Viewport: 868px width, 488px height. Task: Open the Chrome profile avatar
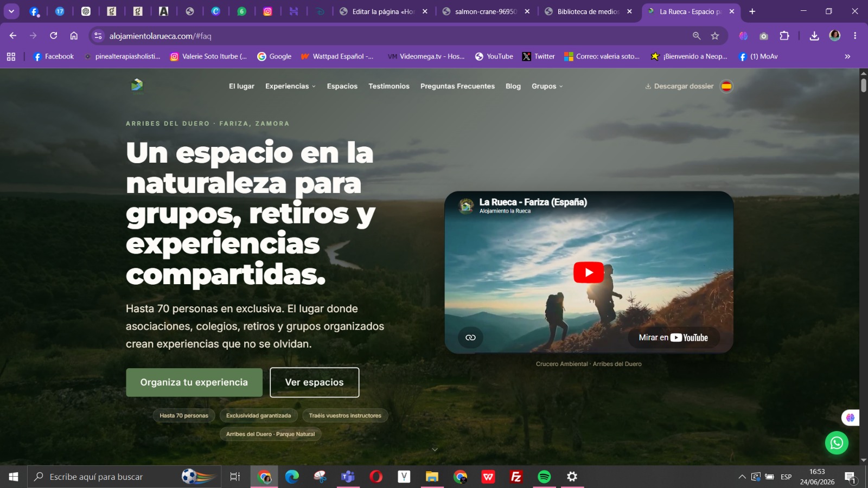[835, 36]
